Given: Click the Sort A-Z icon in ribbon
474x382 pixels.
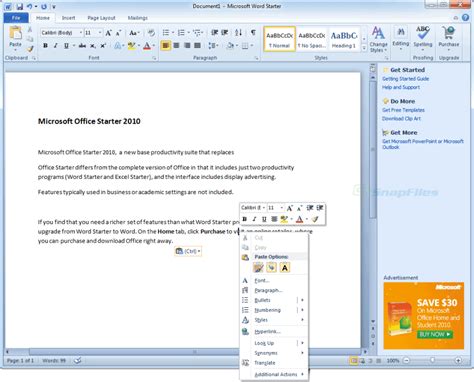Looking at the screenshot, I should click(x=238, y=32).
